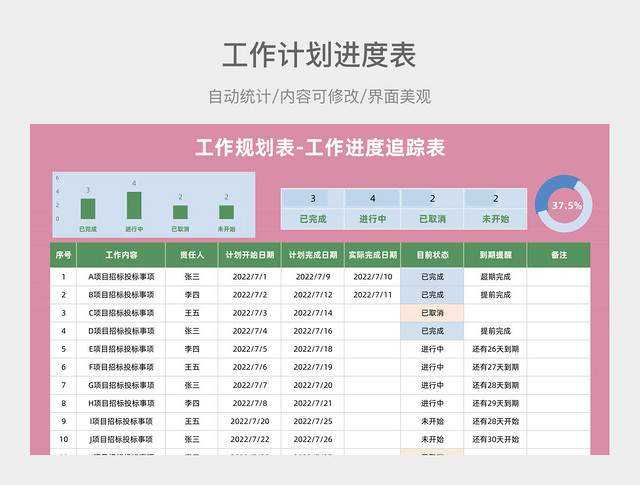Select cell D项目招标投标事项

click(121, 331)
